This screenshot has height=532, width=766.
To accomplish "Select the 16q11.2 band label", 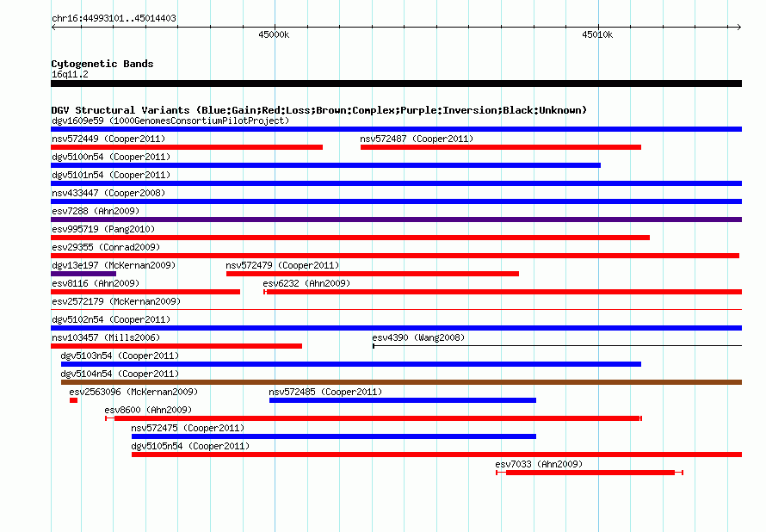I will (x=70, y=74).
